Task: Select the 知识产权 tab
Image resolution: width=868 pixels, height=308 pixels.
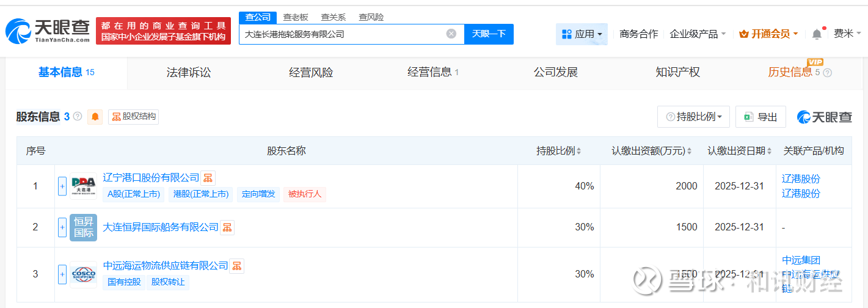Action: pyautogui.click(x=677, y=73)
